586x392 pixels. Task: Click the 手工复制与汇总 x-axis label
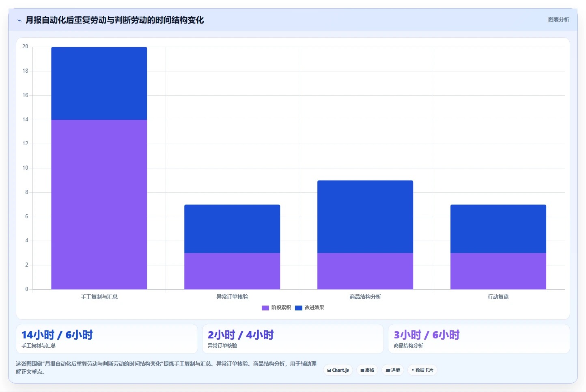99,297
